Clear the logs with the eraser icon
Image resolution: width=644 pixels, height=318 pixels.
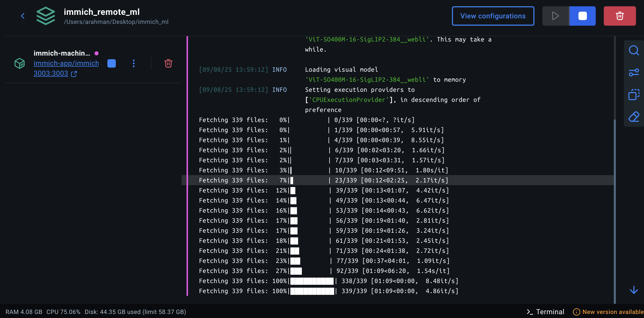tap(634, 117)
